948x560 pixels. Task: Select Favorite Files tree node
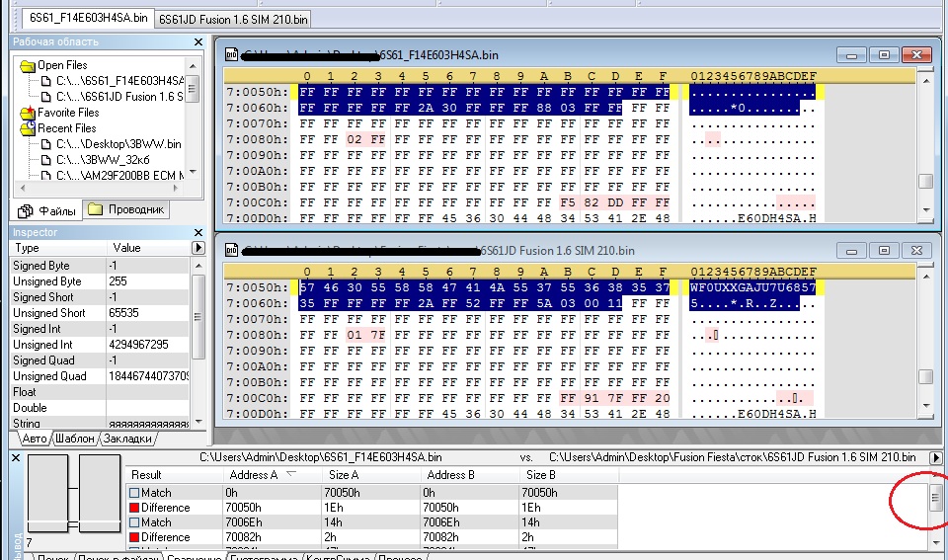click(x=68, y=113)
